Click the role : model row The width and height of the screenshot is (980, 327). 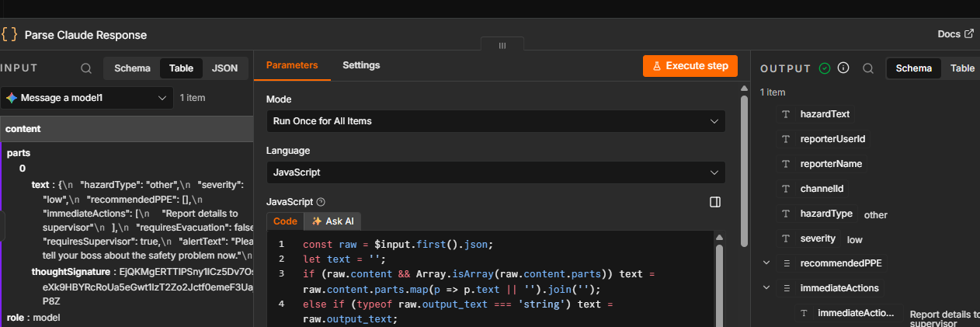pyautogui.click(x=33, y=318)
